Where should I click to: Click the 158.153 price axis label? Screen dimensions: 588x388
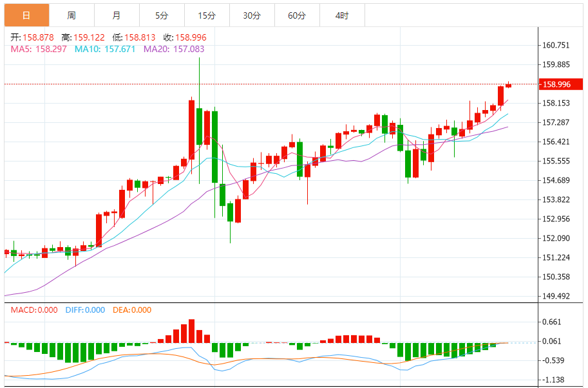[556, 103]
